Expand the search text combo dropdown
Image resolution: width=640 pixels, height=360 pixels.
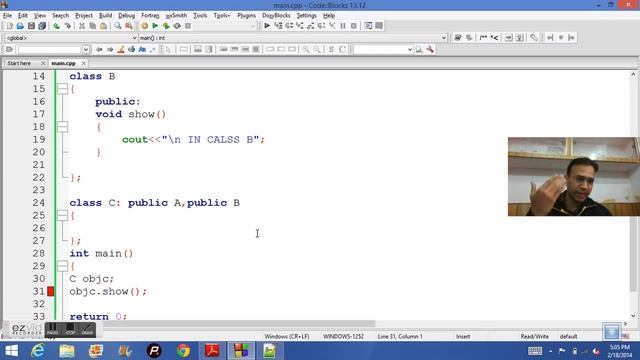click(86, 49)
